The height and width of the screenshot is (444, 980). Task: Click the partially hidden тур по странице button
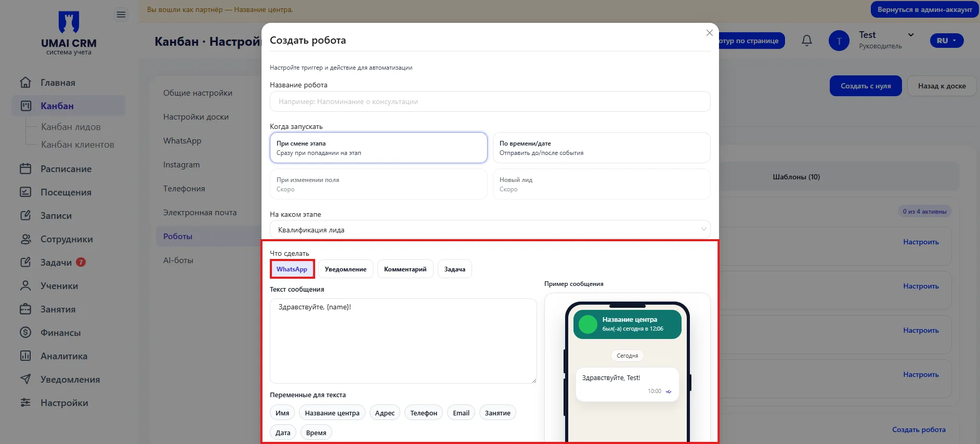(752, 41)
